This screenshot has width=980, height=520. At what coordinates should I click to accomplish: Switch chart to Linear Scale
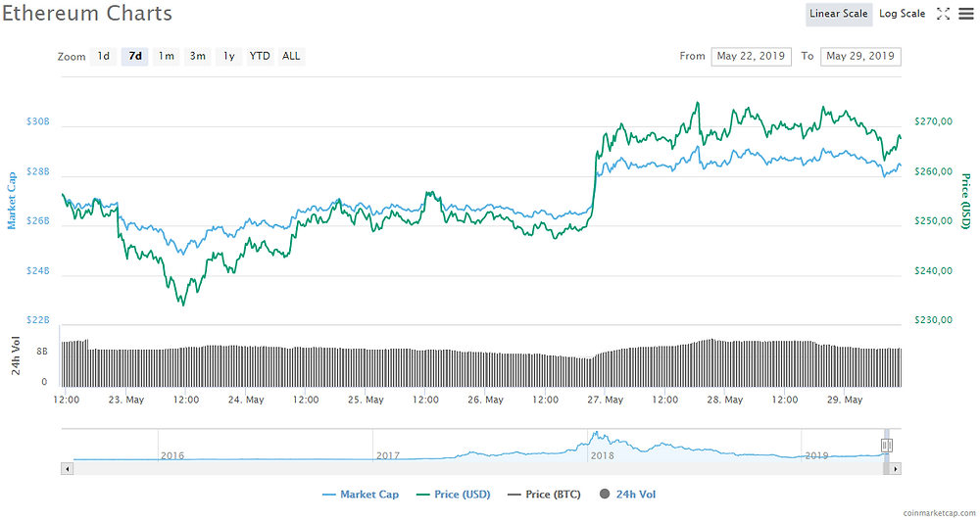pyautogui.click(x=839, y=14)
